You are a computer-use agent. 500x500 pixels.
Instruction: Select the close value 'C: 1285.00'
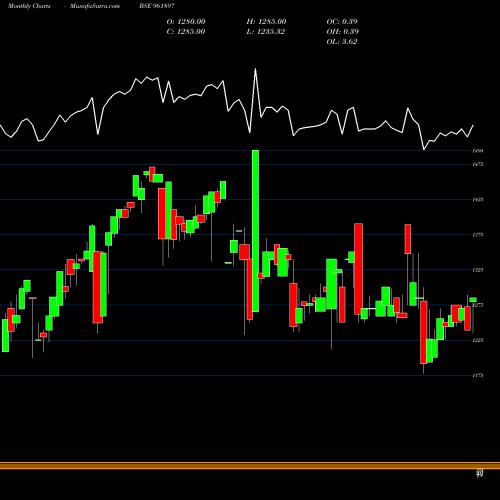click(186, 32)
